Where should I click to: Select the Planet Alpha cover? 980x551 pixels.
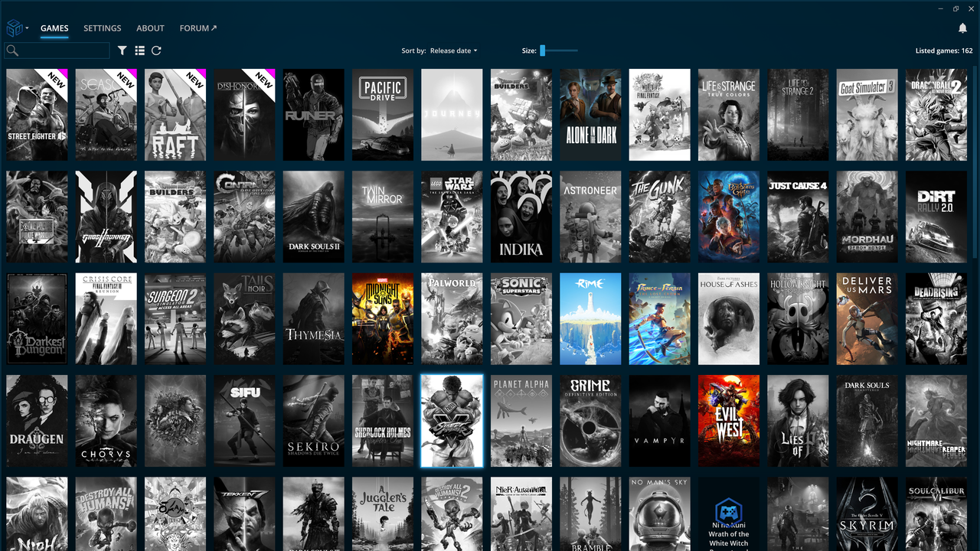pos(521,421)
